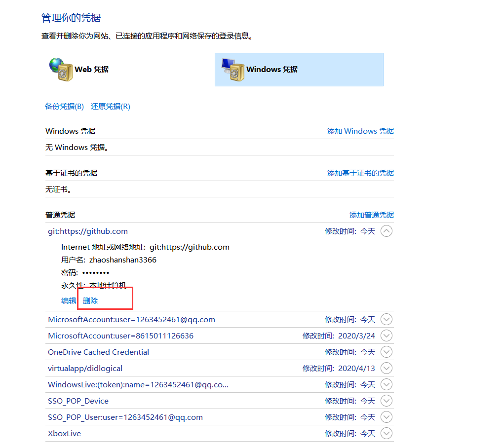502x448 pixels.
Task: Open 还原凭据(R) link
Action: [x=111, y=107]
